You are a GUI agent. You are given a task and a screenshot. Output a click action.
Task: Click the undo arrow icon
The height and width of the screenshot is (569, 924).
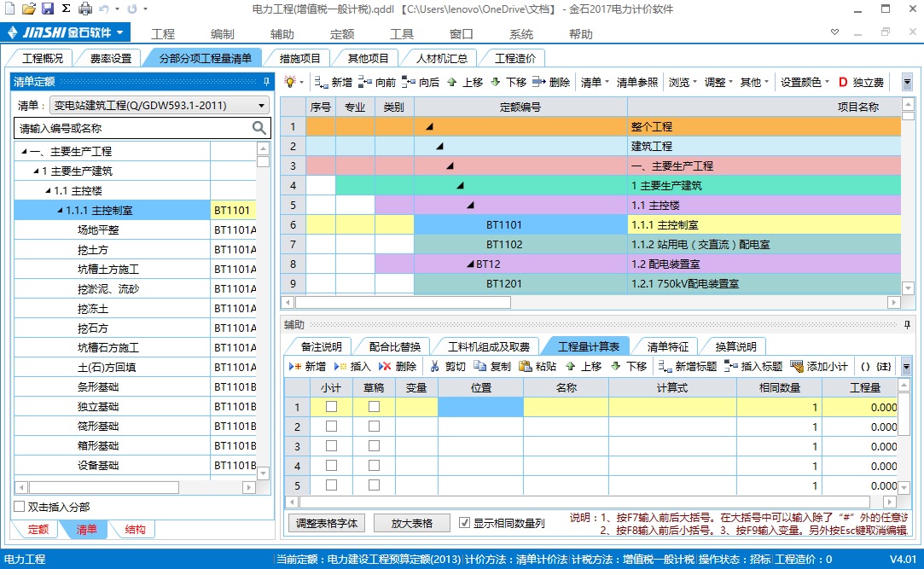pos(104,9)
